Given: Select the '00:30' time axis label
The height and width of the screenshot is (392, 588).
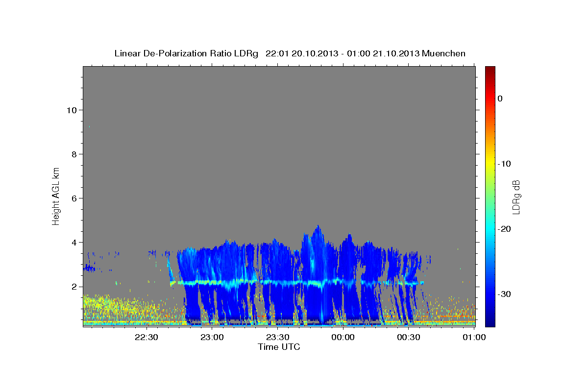Looking at the screenshot, I should [409, 338].
